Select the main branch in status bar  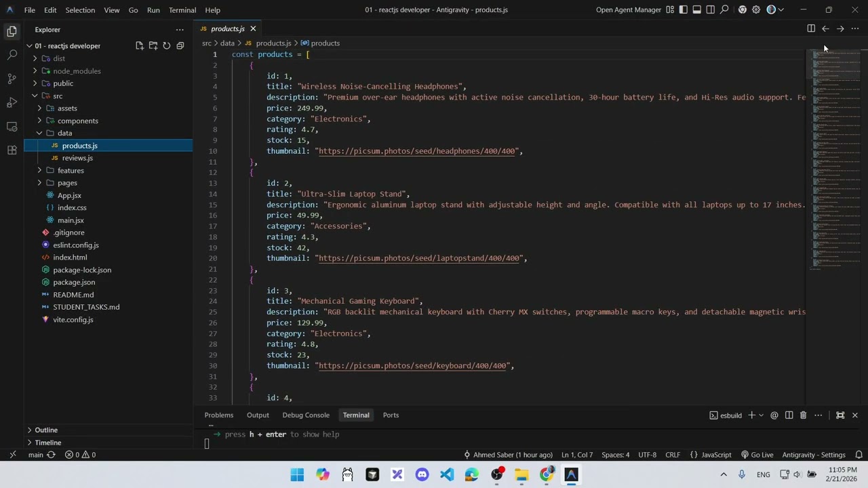[x=35, y=455]
